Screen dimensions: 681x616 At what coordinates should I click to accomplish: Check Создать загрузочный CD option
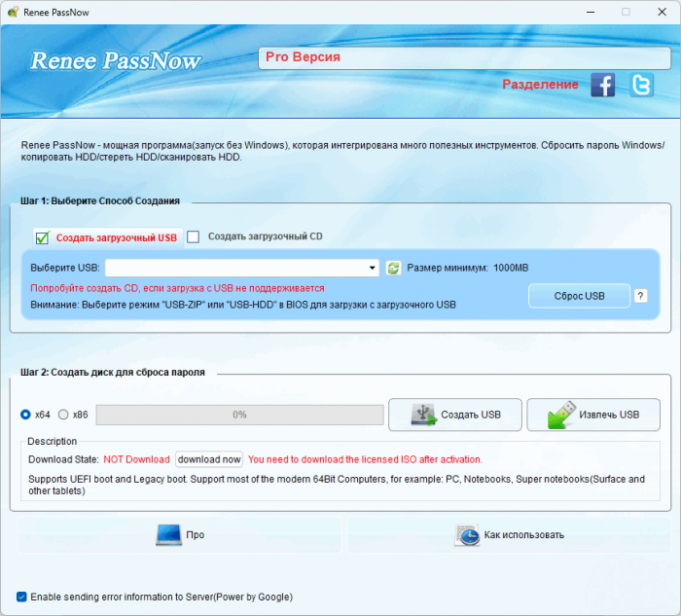193,236
